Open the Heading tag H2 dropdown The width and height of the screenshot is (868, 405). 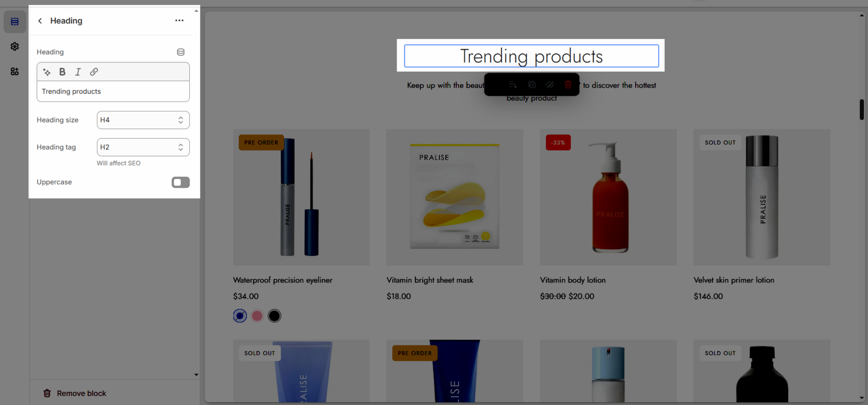click(x=143, y=147)
